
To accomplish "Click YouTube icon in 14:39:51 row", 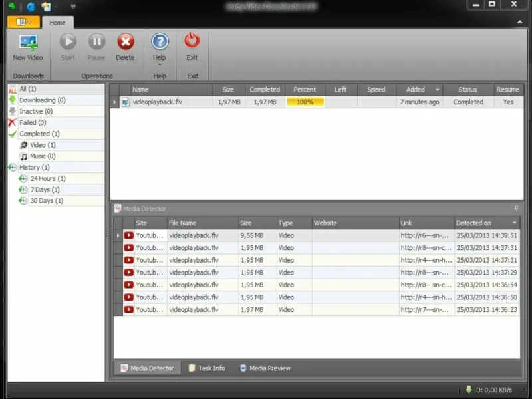I will point(128,235).
